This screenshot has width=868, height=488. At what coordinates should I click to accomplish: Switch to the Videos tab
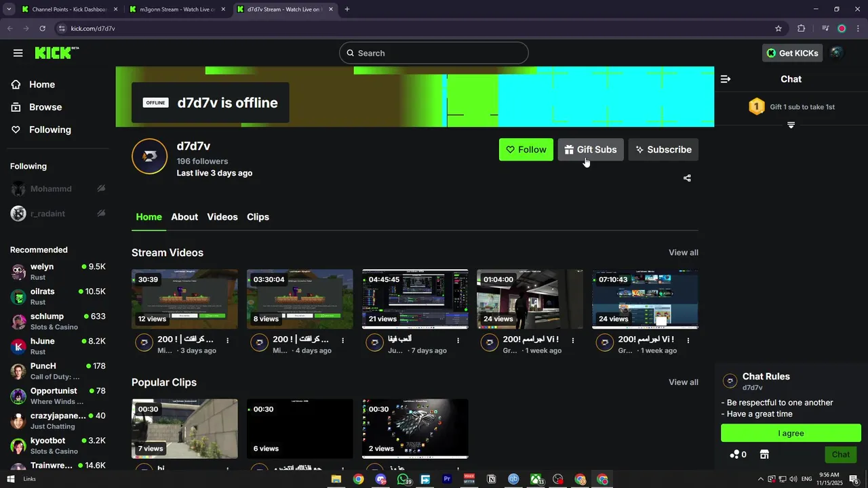tap(222, 217)
